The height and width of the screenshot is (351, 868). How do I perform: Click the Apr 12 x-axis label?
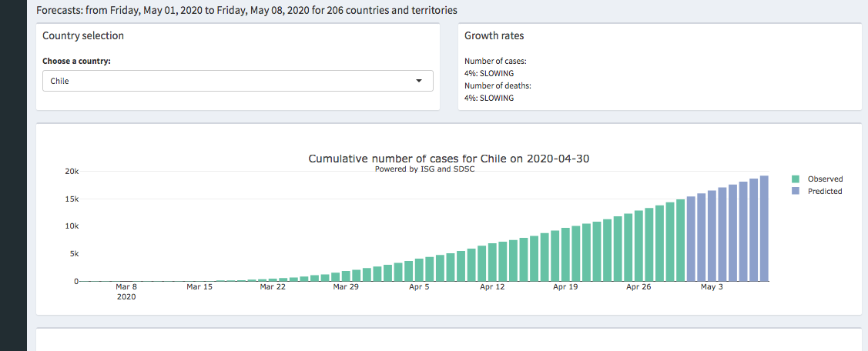click(x=491, y=287)
